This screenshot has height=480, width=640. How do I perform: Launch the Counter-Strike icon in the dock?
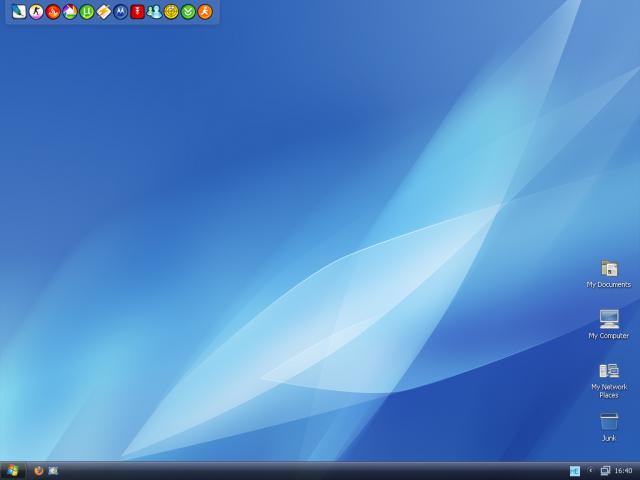click(x=36, y=12)
